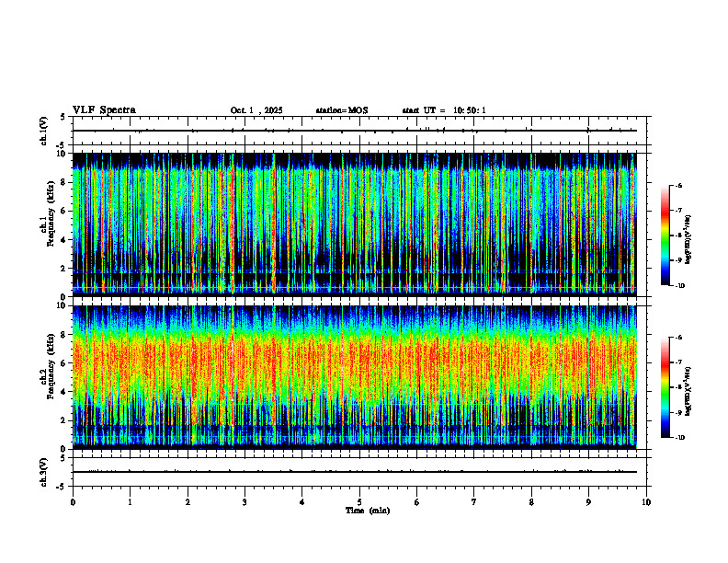Click the '4' kHz tick on ch.1 axis
728x563 pixels.
pyautogui.click(x=64, y=240)
